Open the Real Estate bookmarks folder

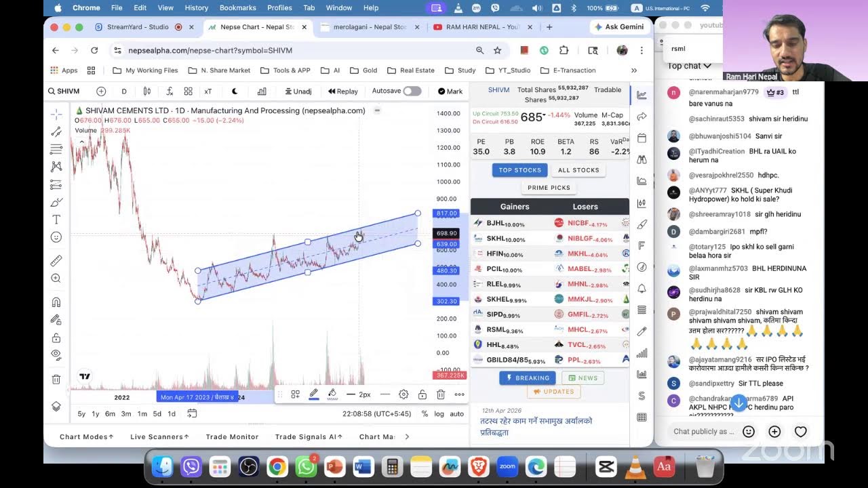click(411, 70)
